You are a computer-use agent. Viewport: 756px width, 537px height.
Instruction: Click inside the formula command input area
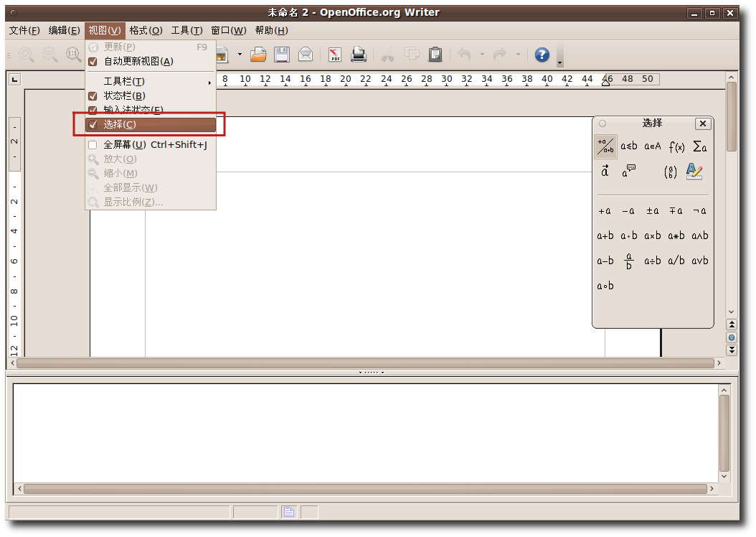pyautogui.click(x=366, y=432)
